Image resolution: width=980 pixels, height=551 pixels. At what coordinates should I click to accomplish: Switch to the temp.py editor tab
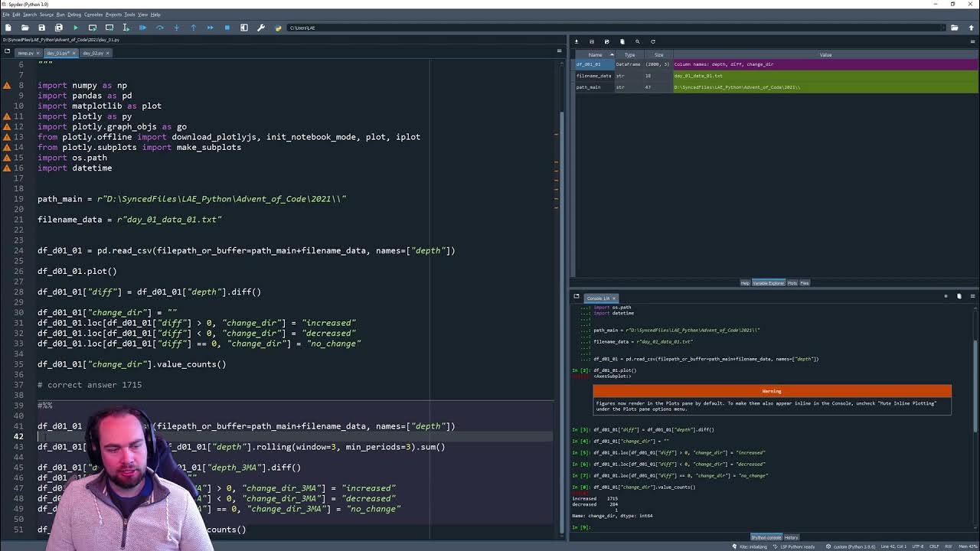click(25, 53)
